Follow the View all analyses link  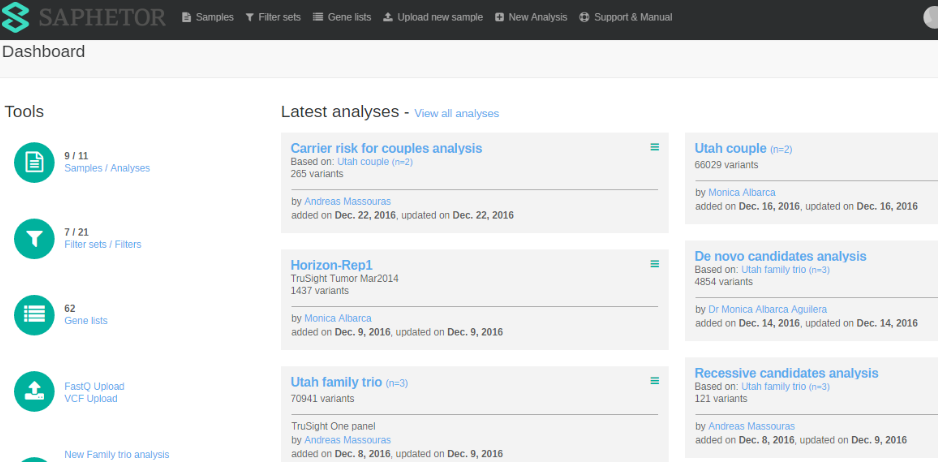(x=456, y=113)
